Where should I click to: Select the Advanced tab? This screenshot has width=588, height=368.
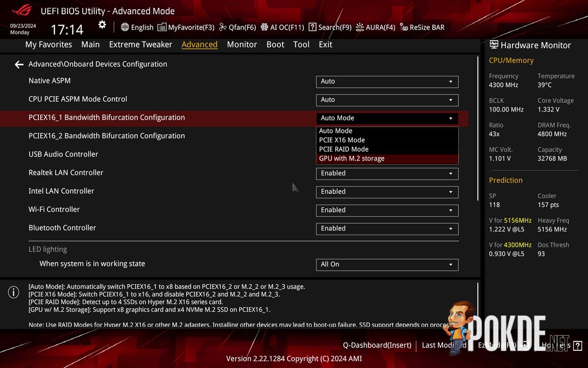199,44
